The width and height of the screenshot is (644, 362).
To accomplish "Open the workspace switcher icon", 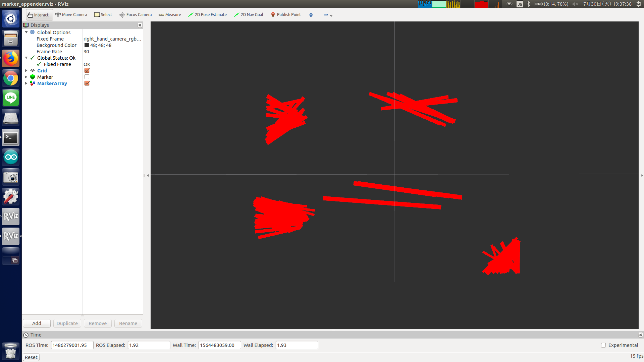I will pyautogui.click(x=11, y=256).
